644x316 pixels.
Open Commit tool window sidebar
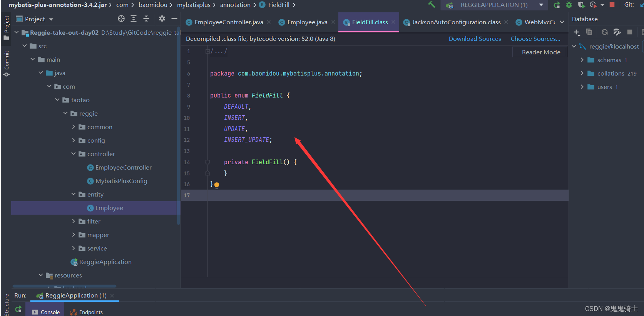pos(6,64)
